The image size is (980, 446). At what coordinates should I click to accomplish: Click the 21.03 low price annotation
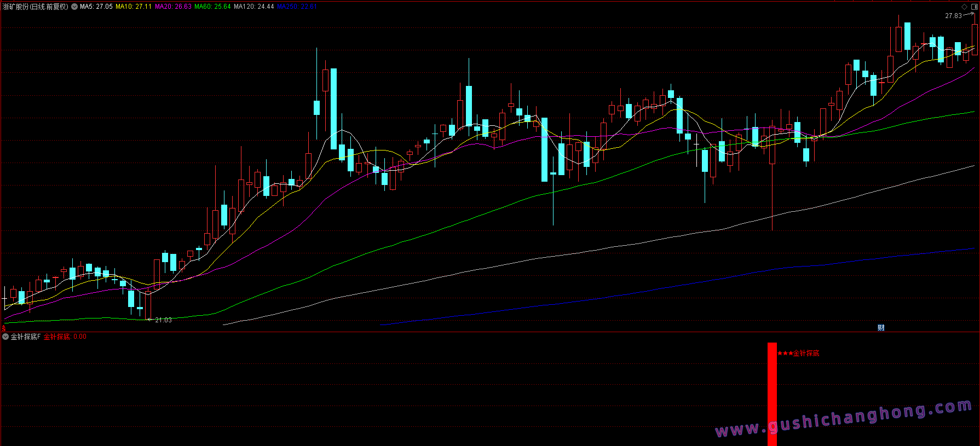163,320
